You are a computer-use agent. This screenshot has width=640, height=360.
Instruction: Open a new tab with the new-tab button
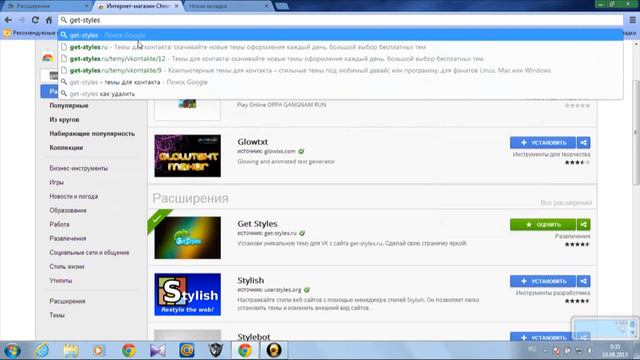pyautogui.click(x=282, y=6)
